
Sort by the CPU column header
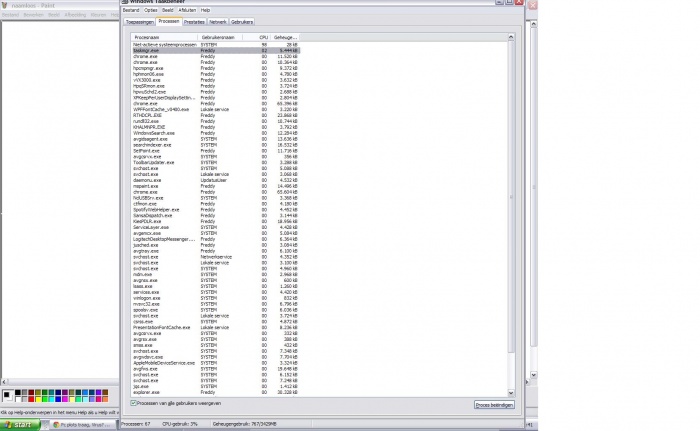pos(258,38)
